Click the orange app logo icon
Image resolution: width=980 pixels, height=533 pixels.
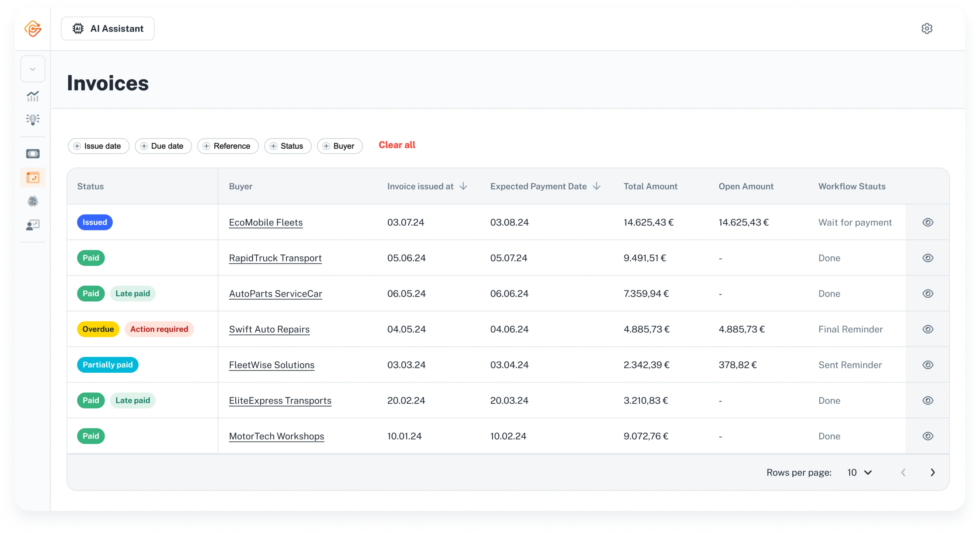click(33, 29)
